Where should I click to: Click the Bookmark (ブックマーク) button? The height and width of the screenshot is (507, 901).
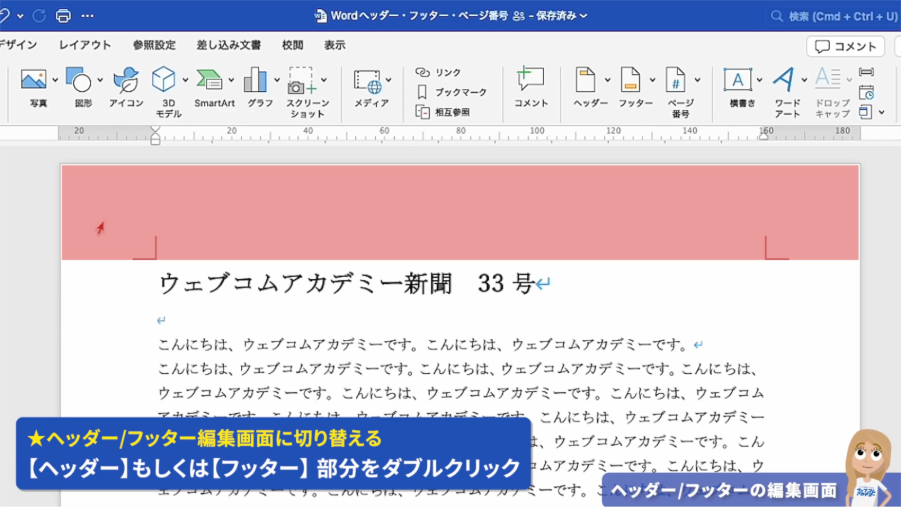(x=451, y=92)
